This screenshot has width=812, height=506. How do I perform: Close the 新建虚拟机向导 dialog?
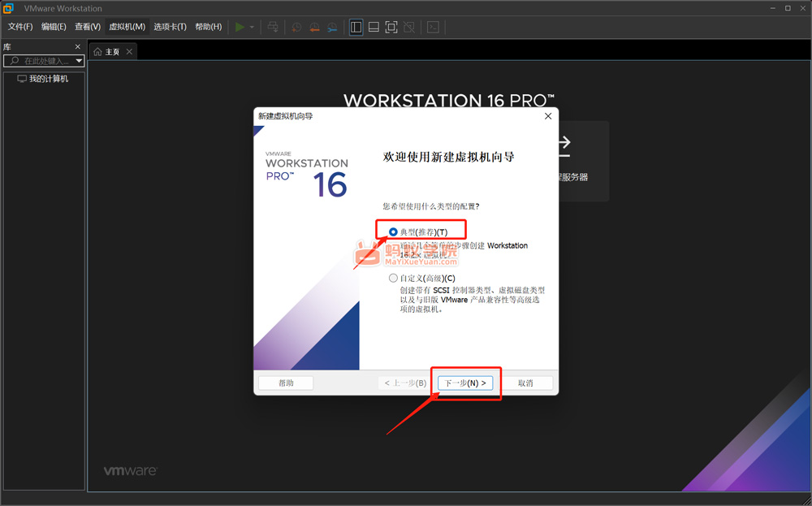pyautogui.click(x=548, y=116)
